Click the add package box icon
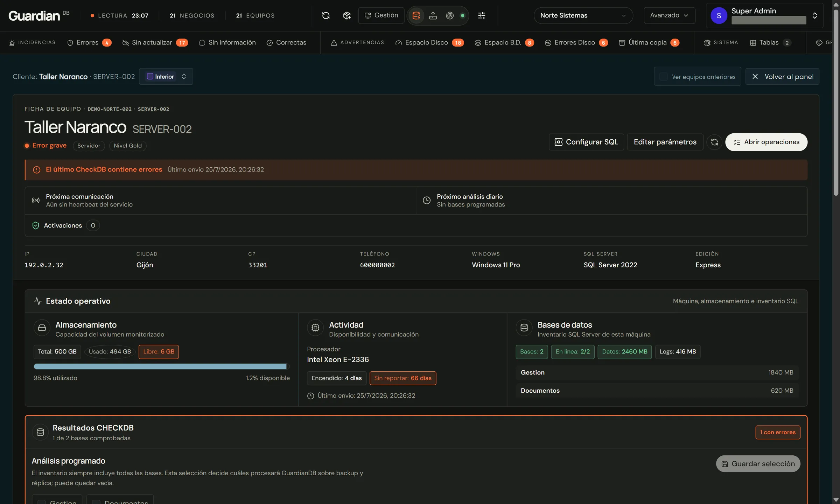The width and height of the screenshot is (840, 504). click(x=346, y=15)
